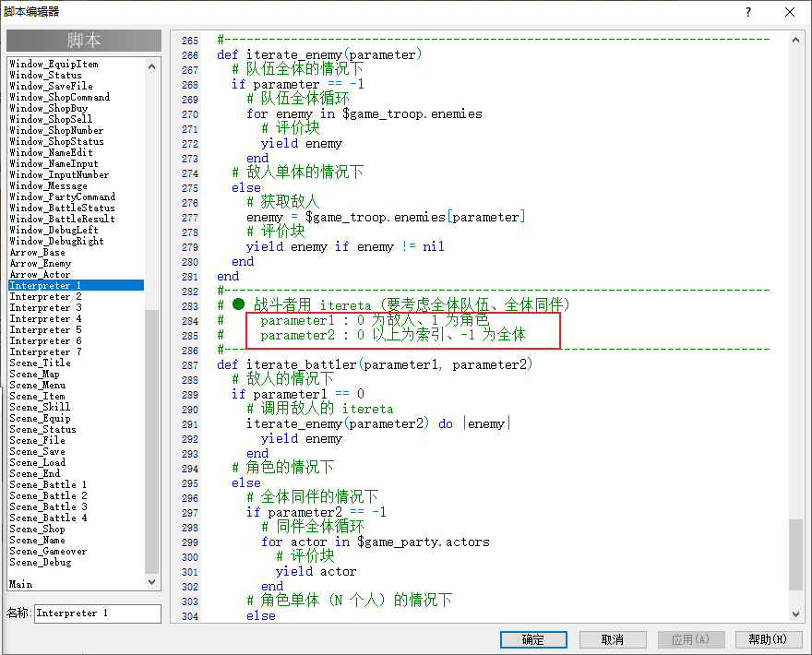Click line number 289 in the editor
The width and height of the screenshot is (812, 655).
pyautogui.click(x=190, y=395)
